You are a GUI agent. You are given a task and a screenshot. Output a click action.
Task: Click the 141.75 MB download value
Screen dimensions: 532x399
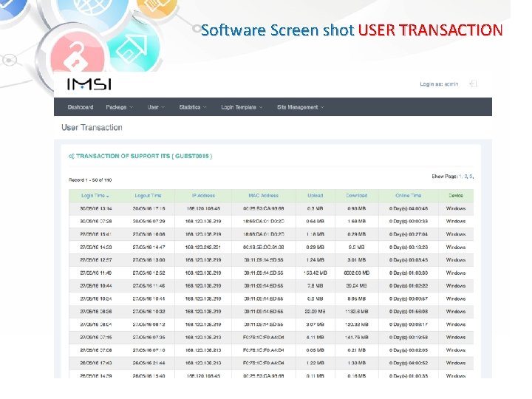coord(357,338)
